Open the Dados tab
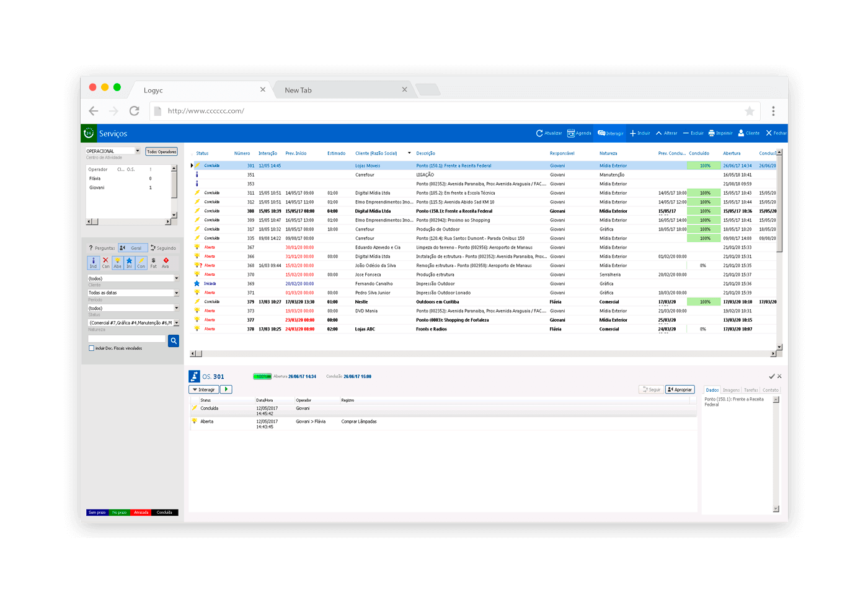 coord(712,390)
